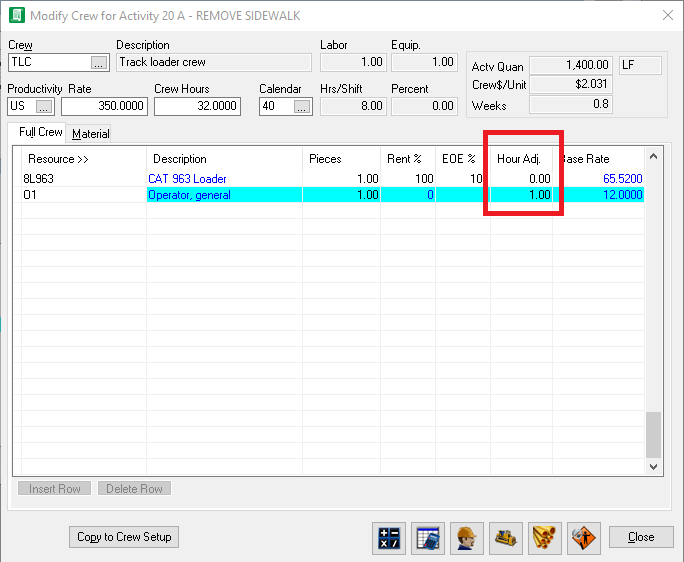684x562 pixels.
Task: Open the calculator icon button
Action: (388, 537)
